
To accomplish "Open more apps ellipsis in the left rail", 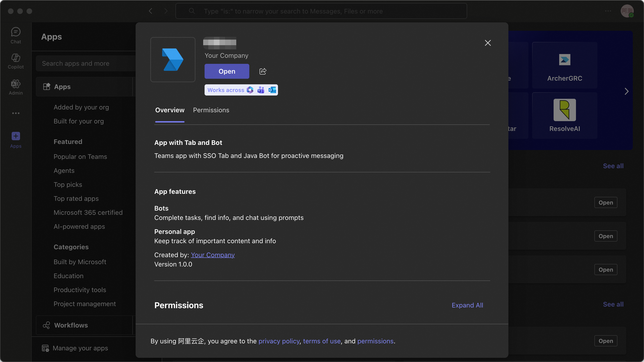I will click(x=16, y=113).
